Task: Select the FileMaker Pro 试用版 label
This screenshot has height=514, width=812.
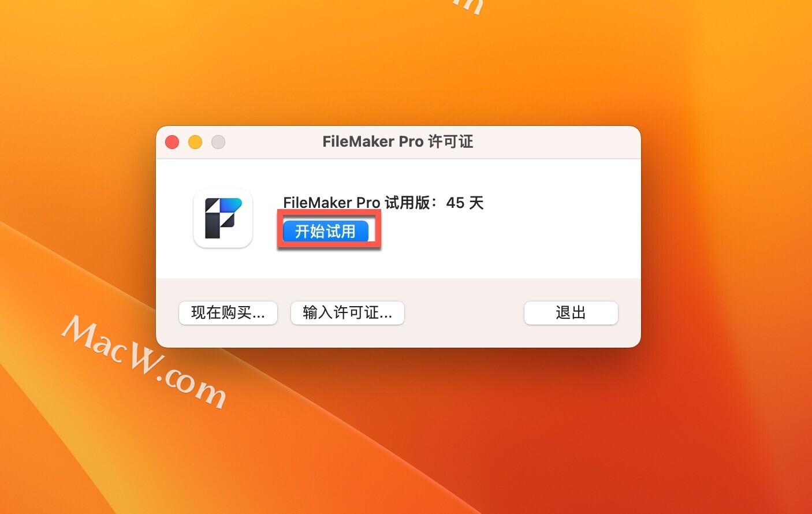Action: (x=356, y=203)
